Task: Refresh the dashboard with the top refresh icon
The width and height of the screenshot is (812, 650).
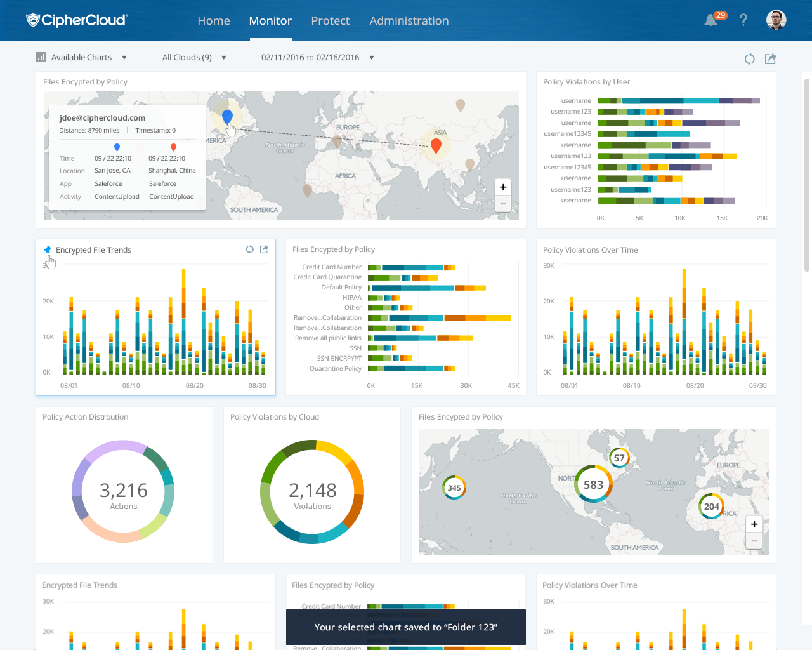Action: (x=750, y=59)
